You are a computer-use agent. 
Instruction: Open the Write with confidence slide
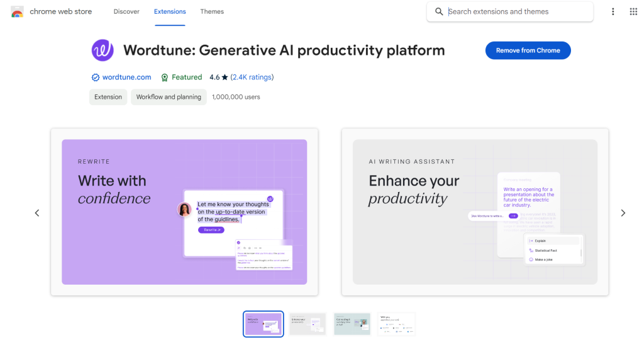184,212
